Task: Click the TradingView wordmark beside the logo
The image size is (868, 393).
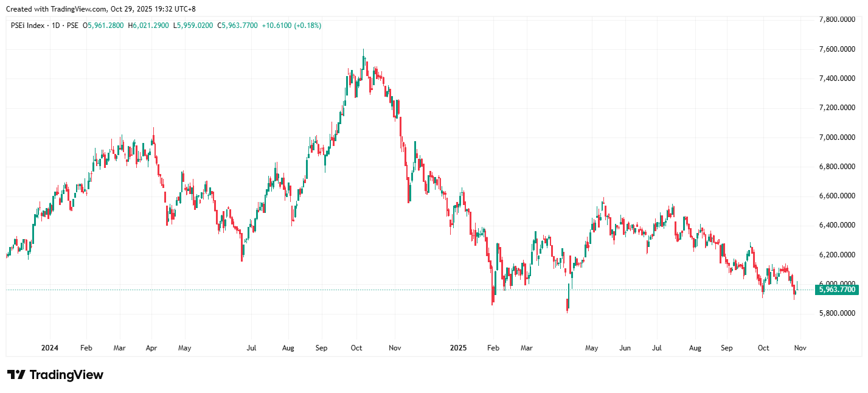Action: (x=66, y=375)
